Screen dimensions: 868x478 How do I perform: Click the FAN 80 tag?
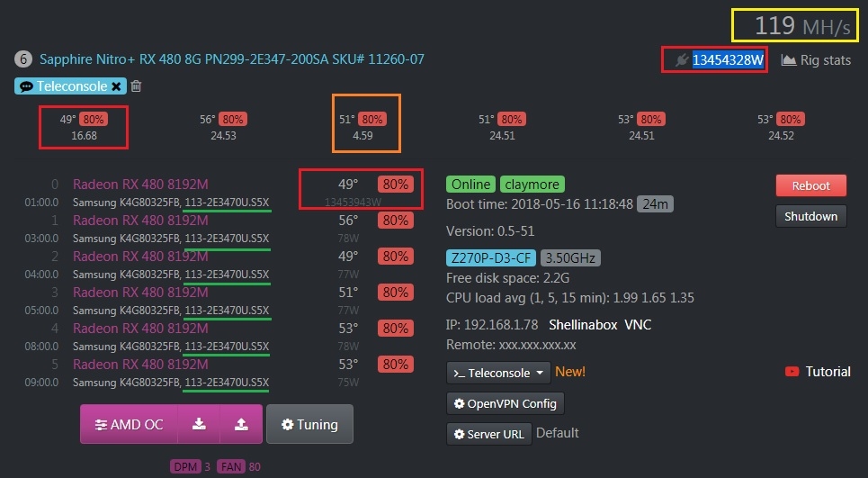point(238,466)
